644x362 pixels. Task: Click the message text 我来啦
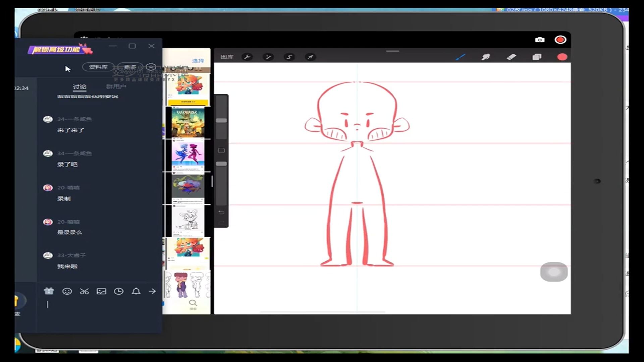(x=67, y=266)
